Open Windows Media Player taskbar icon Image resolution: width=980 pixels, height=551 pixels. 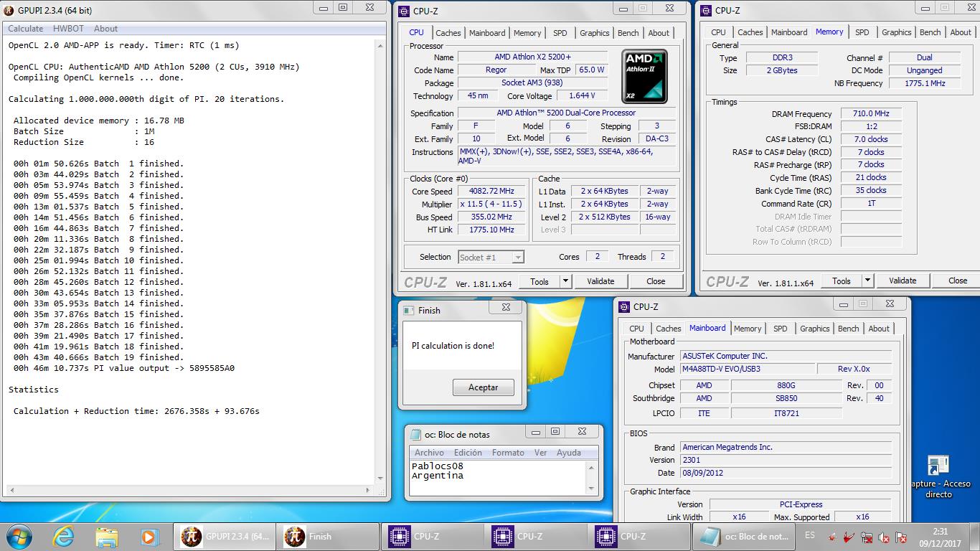[149, 536]
